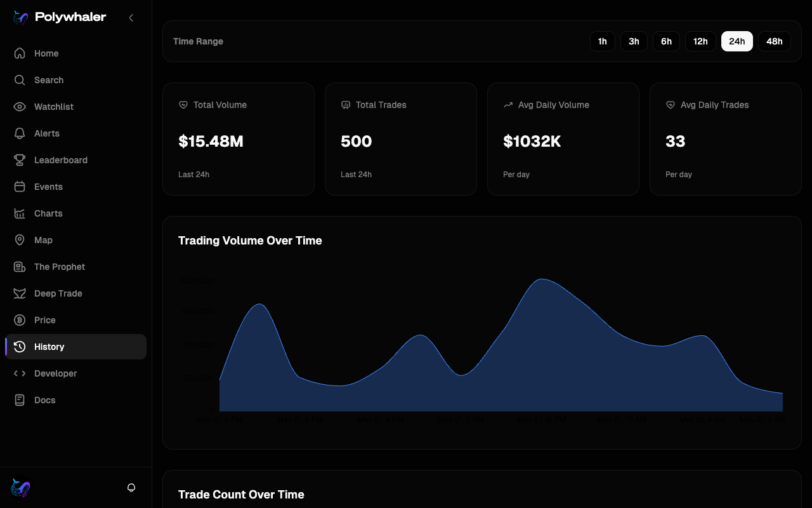Open the Leaderboard trophy icon

pyautogui.click(x=20, y=160)
